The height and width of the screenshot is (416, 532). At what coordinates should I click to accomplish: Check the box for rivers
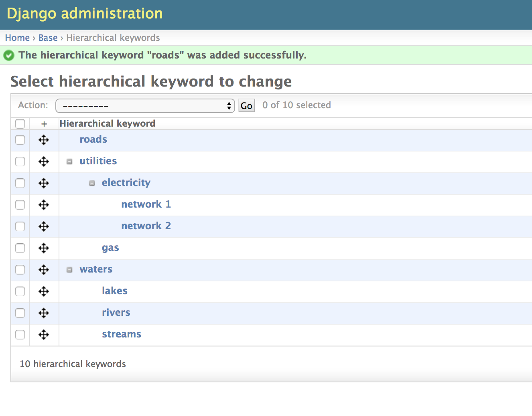[x=20, y=313]
